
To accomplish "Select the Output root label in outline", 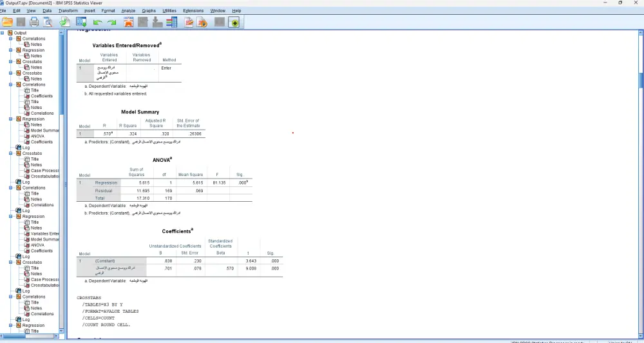I will [20, 33].
